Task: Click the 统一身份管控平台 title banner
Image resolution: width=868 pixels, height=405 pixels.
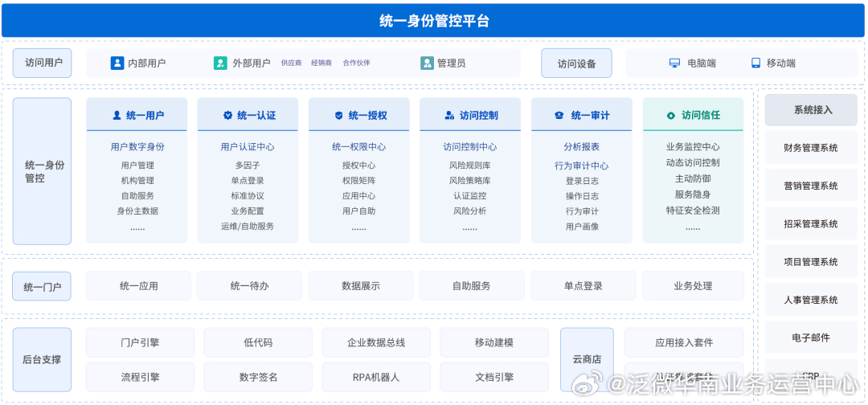Action: coord(433,21)
